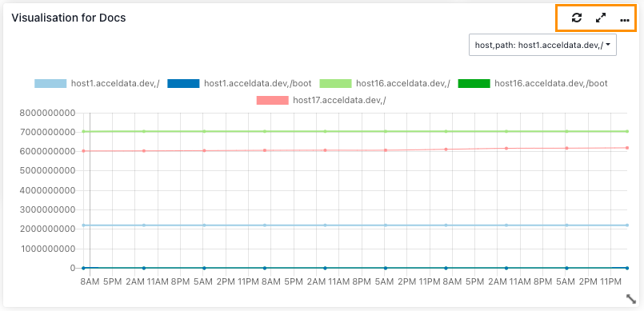
Task: Click light green host16 legend swatch
Action: pyautogui.click(x=336, y=83)
